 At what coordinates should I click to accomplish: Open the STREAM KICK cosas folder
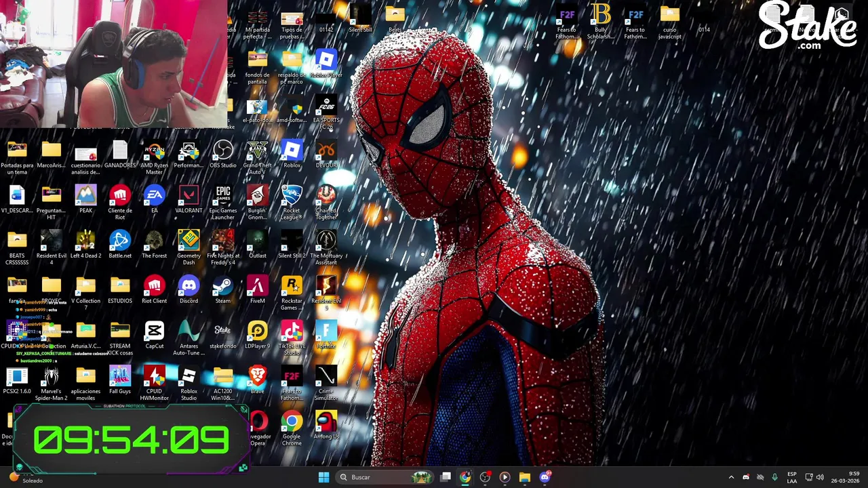[120, 338]
